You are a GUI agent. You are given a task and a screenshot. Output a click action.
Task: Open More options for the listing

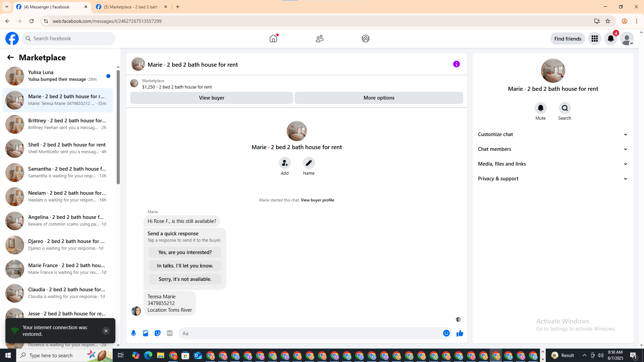pos(379,98)
